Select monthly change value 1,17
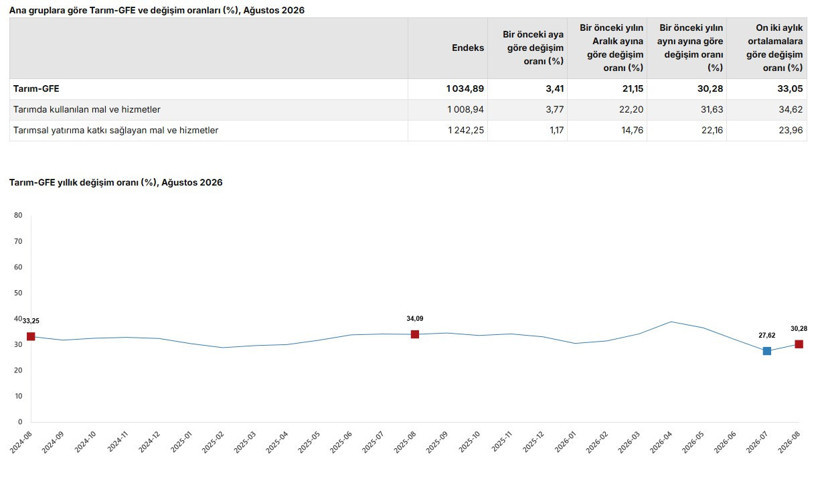 click(556, 130)
